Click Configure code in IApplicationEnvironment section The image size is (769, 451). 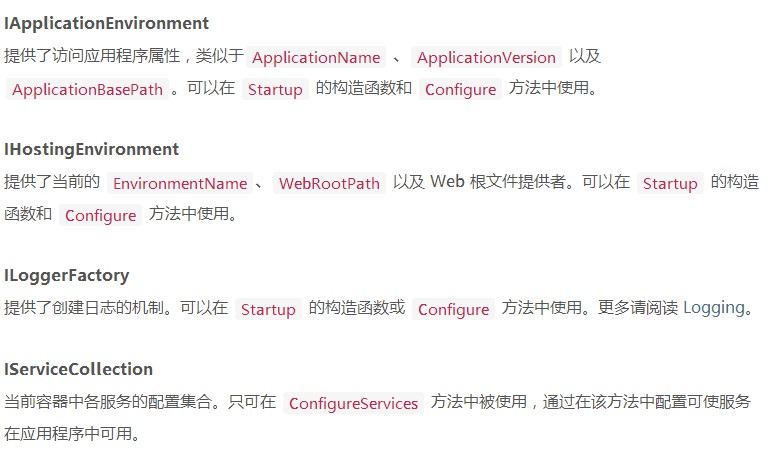point(460,89)
